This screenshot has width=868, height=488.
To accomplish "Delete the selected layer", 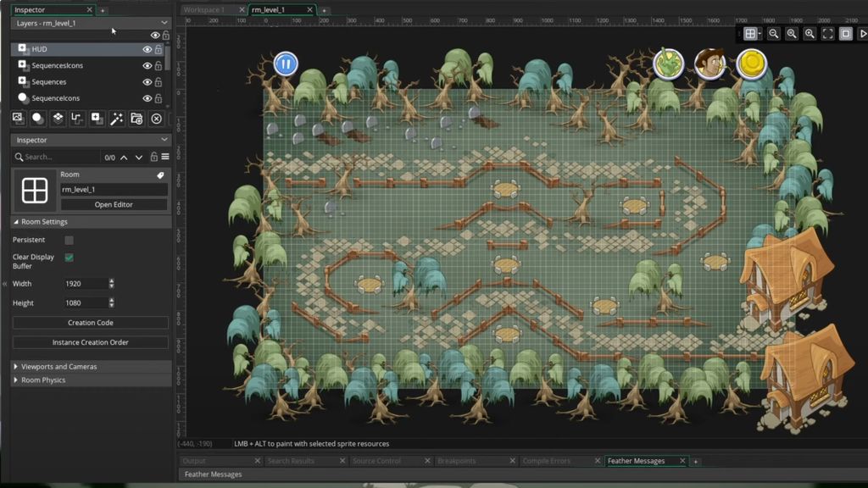I will [x=156, y=119].
